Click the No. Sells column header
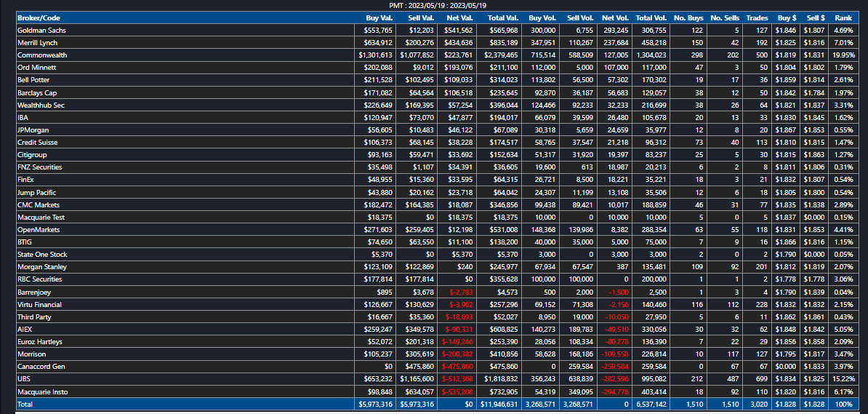868x414 pixels. tap(725, 17)
